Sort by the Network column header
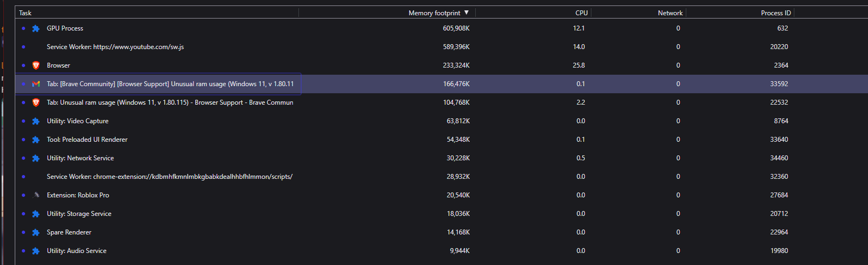 (x=670, y=13)
